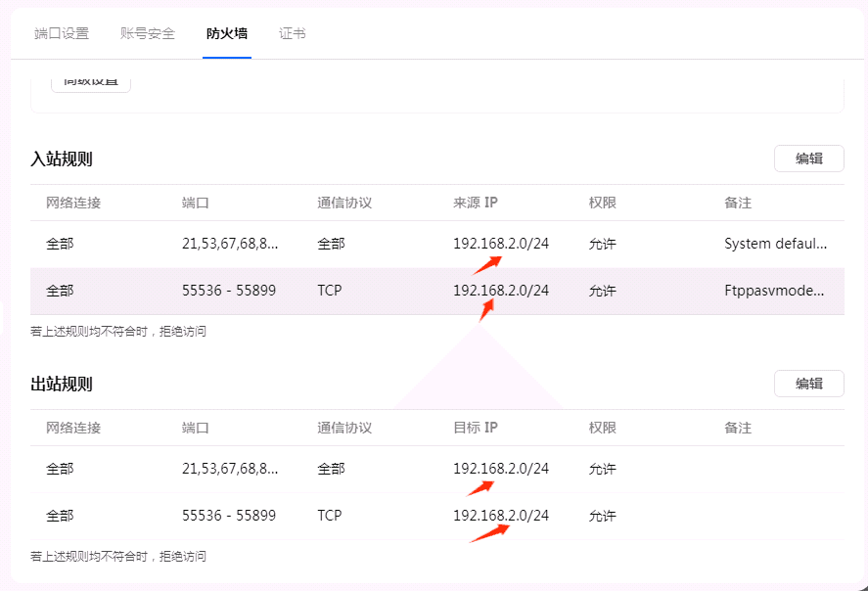The height and width of the screenshot is (591, 868).
Task: Open the 账号安全 tab
Action: [x=148, y=33]
